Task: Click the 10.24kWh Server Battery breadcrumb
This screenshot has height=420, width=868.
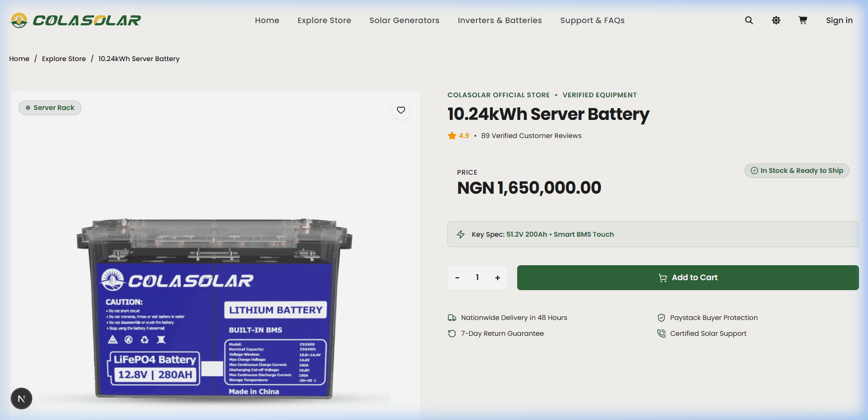Action: (139, 59)
